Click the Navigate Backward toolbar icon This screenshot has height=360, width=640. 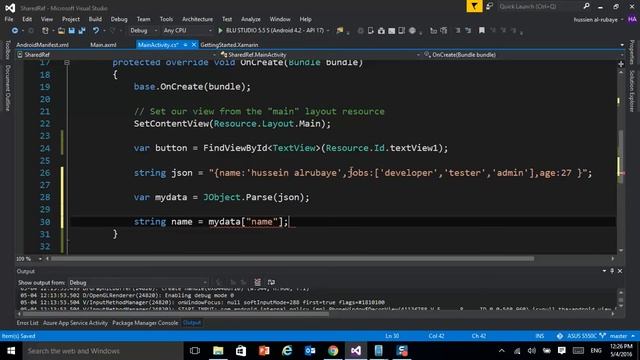click(15, 31)
